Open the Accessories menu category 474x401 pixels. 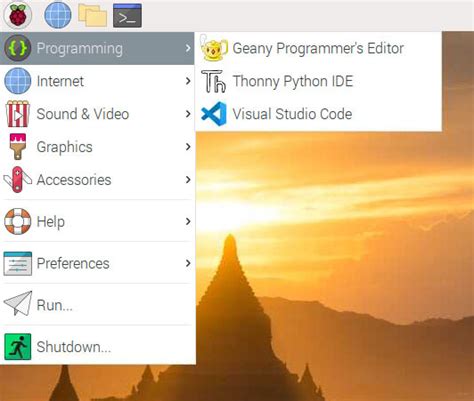point(97,180)
